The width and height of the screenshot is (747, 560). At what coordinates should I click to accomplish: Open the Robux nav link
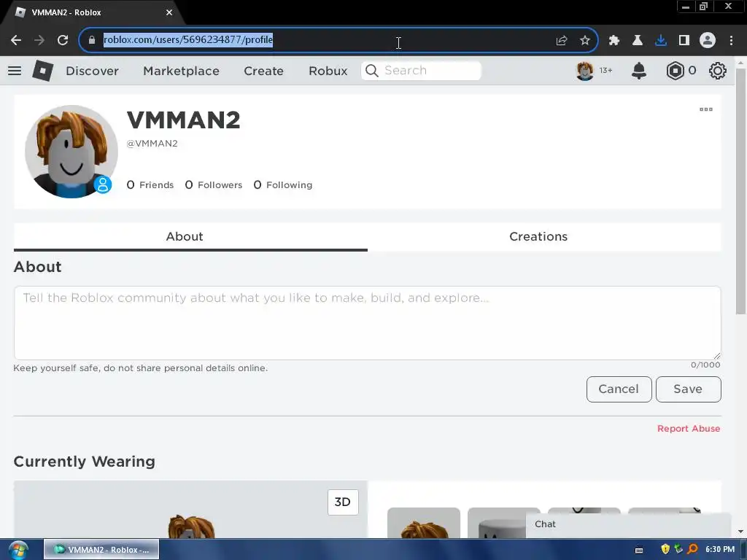coord(328,71)
